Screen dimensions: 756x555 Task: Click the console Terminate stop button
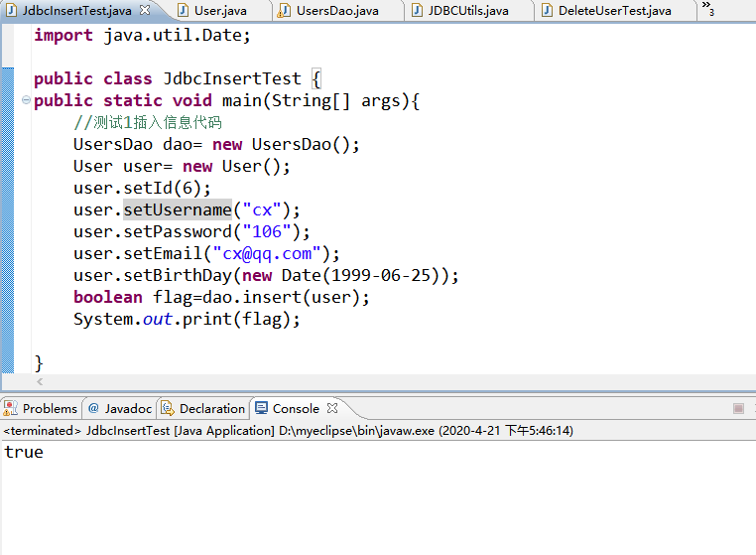click(x=738, y=409)
